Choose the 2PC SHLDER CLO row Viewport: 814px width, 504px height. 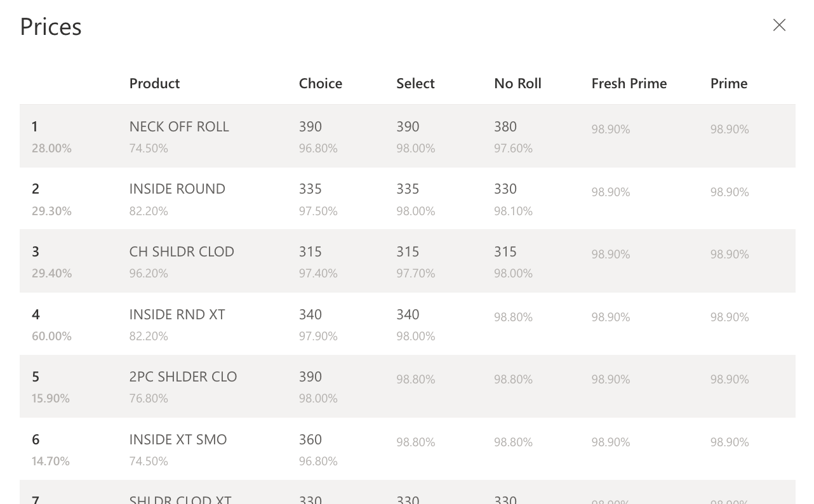(x=407, y=386)
